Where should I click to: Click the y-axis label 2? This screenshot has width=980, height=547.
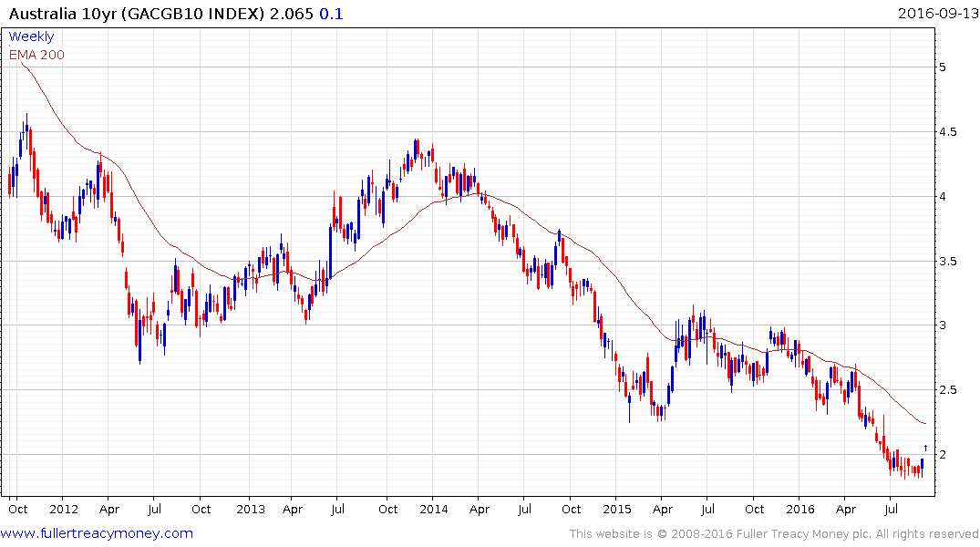point(943,455)
